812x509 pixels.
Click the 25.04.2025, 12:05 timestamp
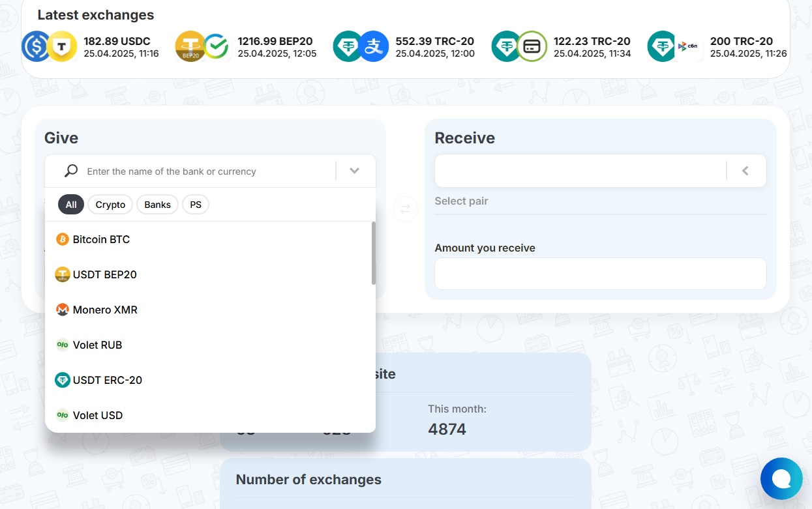point(277,53)
